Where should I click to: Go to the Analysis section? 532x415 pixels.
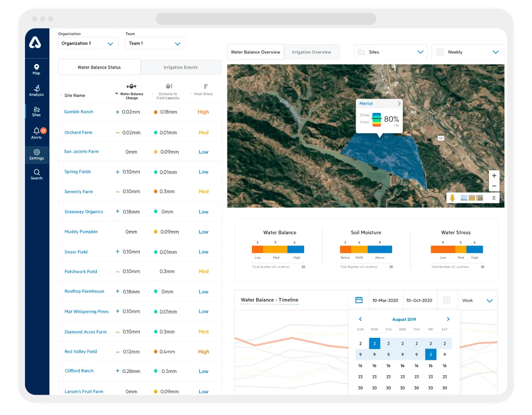click(x=36, y=90)
